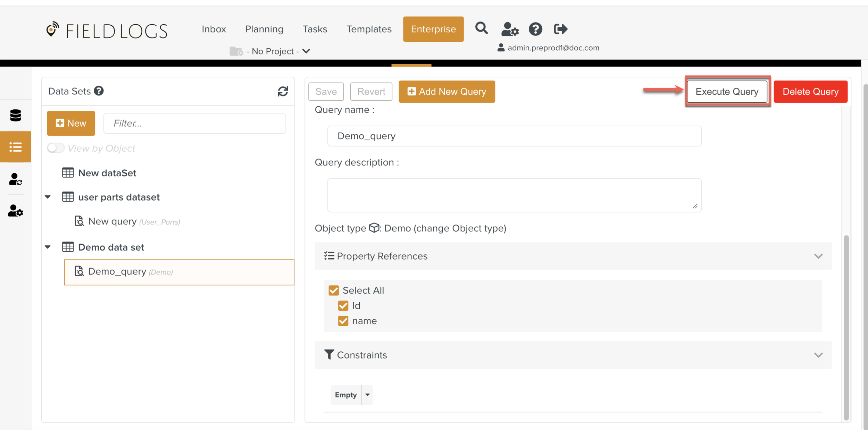Open user sync icon in sidebar

click(16, 179)
